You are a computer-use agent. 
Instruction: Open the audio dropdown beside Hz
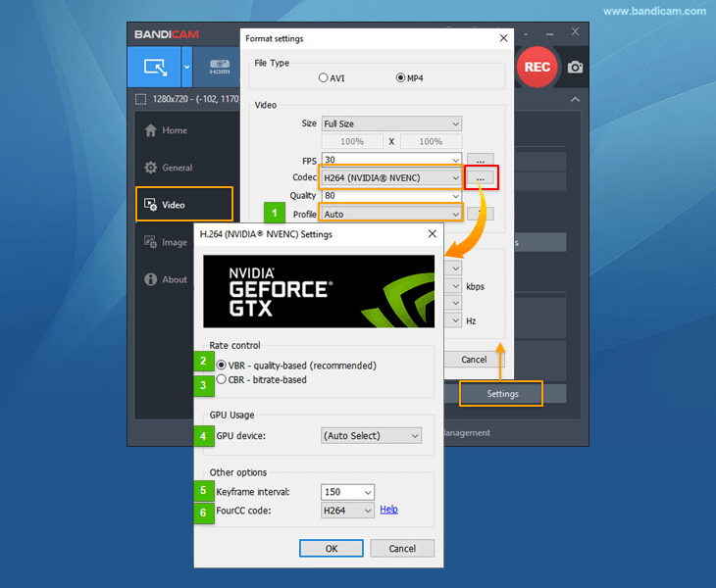pyautogui.click(x=453, y=320)
